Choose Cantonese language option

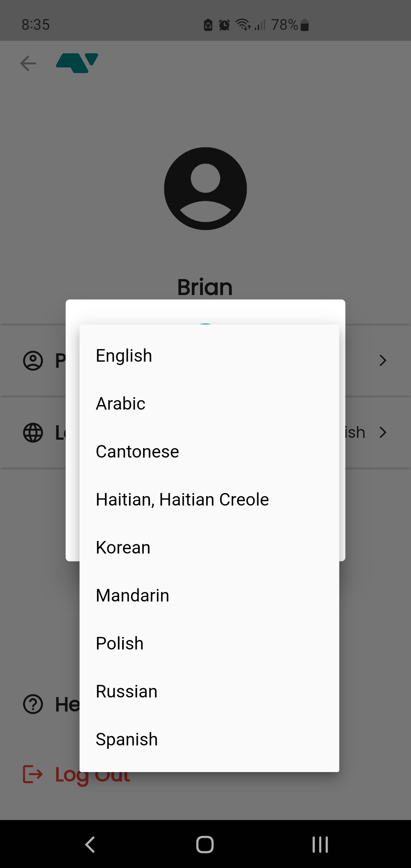pos(137,452)
